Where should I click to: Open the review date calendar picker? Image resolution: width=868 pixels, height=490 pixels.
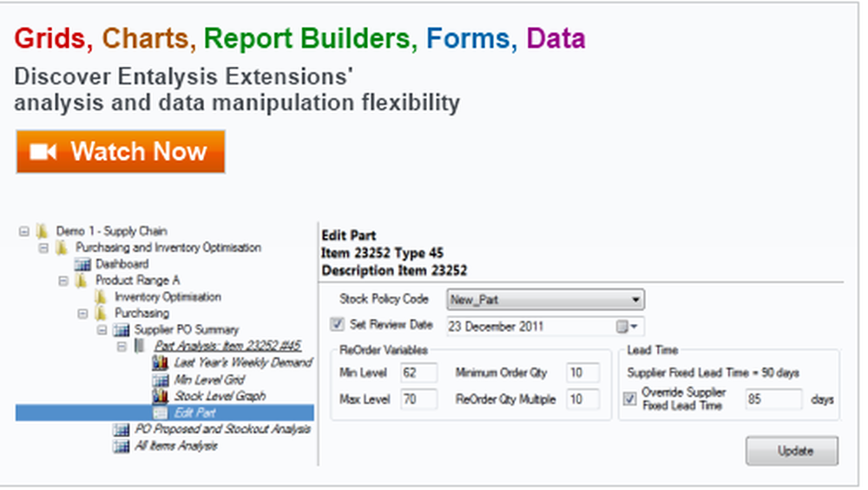pyautogui.click(x=628, y=327)
